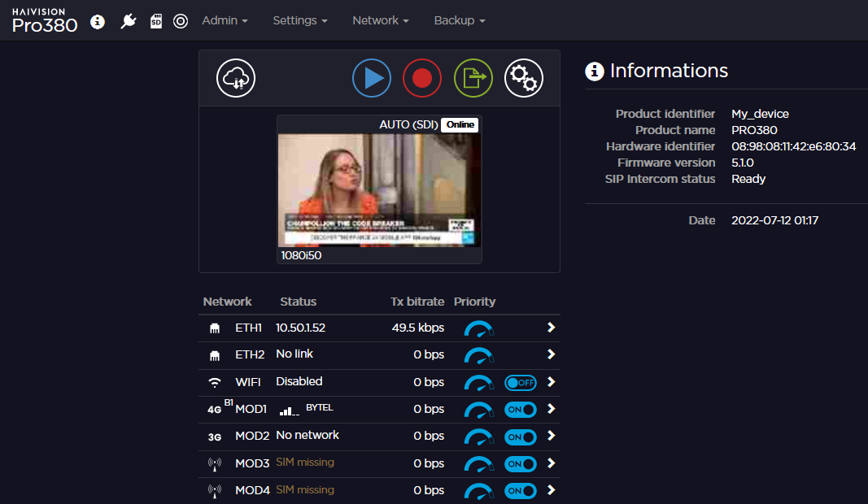Click the SD card icon
868x504 pixels.
155,21
